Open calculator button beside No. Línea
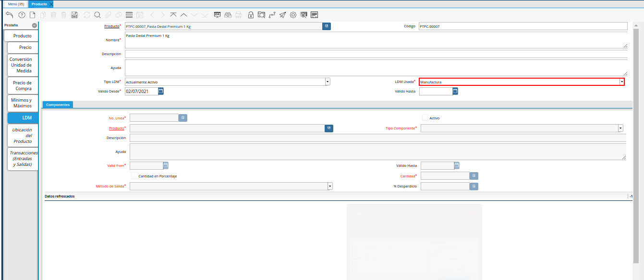The height and width of the screenshot is (280, 644). (x=182, y=117)
